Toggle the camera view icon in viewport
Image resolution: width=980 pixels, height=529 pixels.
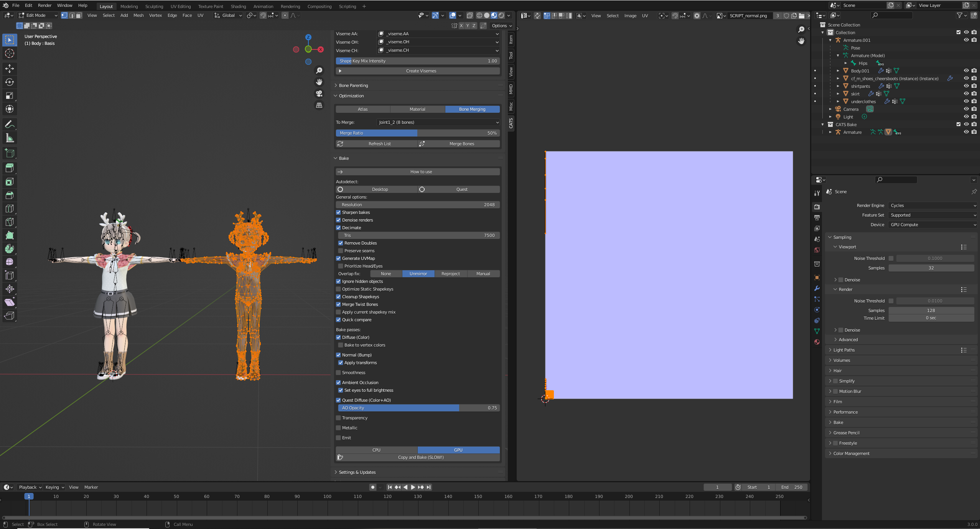[x=319, y=93]
